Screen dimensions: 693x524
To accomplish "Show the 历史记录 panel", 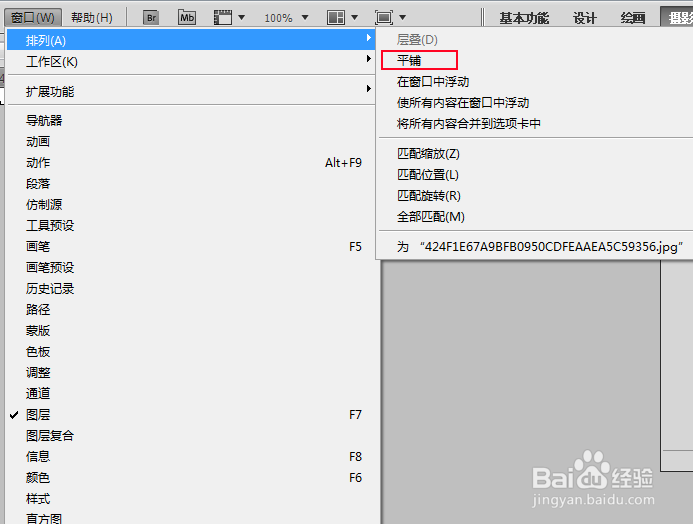I will (x=191, y=289).
